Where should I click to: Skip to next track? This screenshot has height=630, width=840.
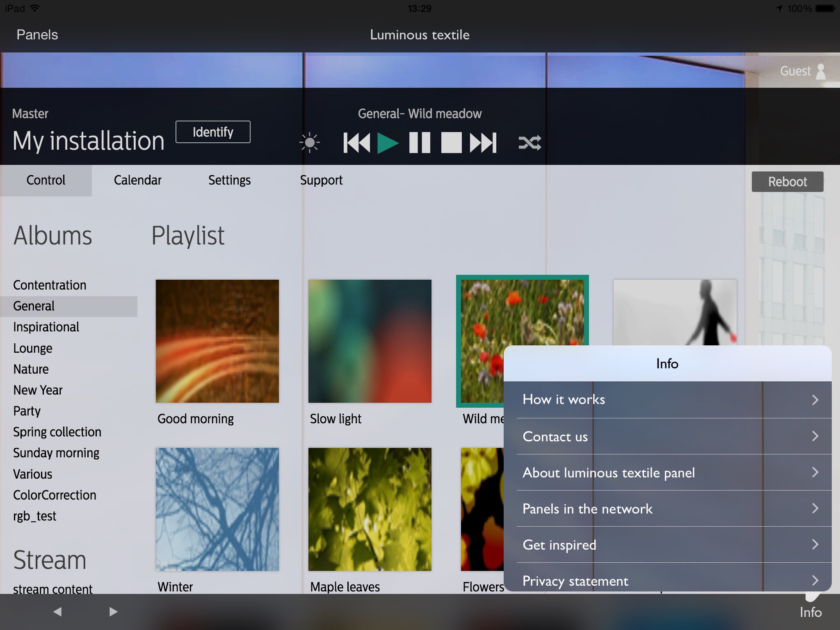[x=483, y=143]
